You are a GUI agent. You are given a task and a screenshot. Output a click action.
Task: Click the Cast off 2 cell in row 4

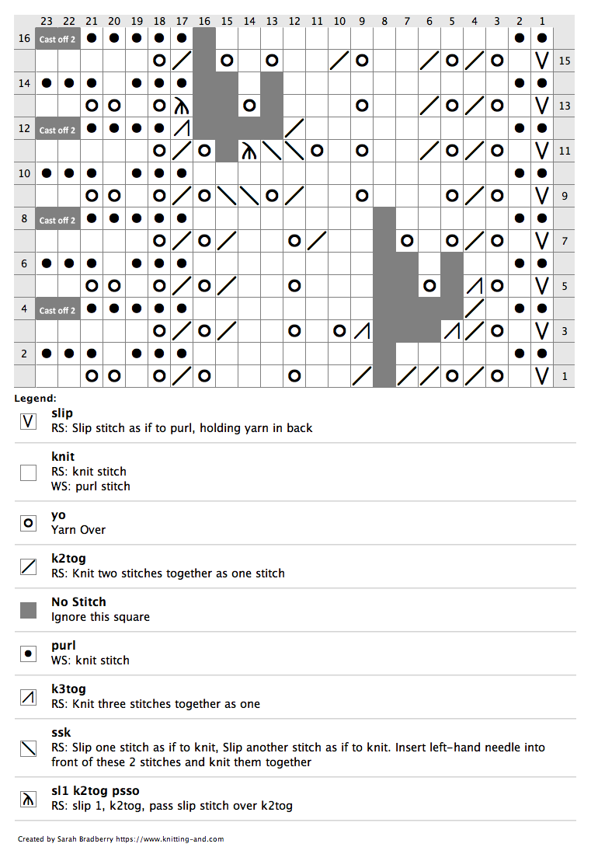[x=57, y=309]
